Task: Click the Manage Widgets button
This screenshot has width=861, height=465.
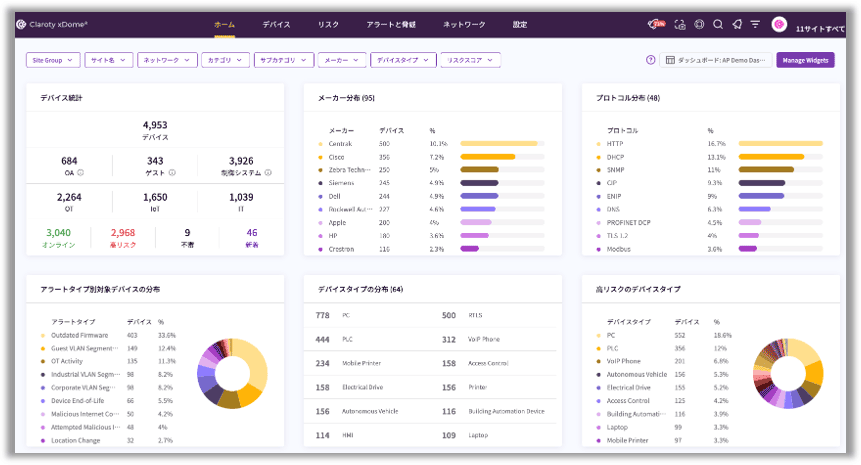Action: (x=804, y=60)
